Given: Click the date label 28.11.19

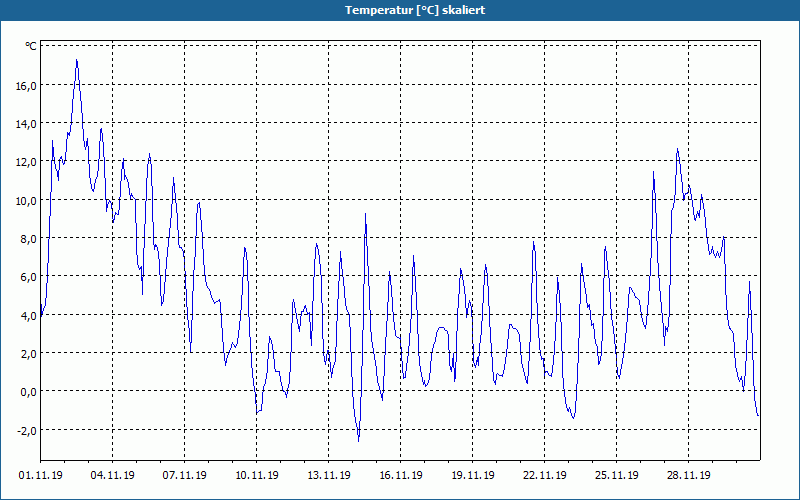Looking at the screenshot, I should (x=688, y=476).
